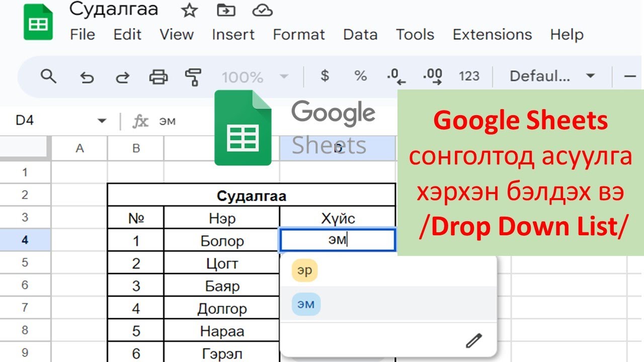Open the Edit menu
Image resolution: width=644 pixels, height=362 pixels.
coord(127,34)
